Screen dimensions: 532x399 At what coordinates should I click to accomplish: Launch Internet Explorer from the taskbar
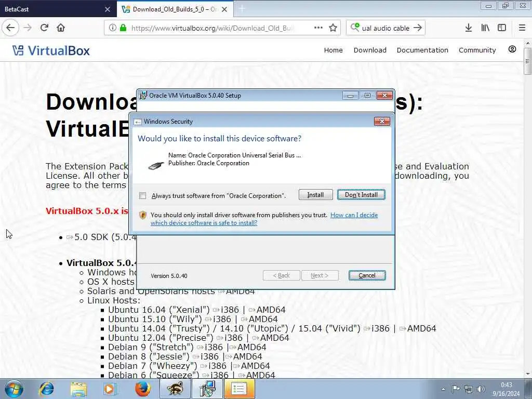coord(46,389)
